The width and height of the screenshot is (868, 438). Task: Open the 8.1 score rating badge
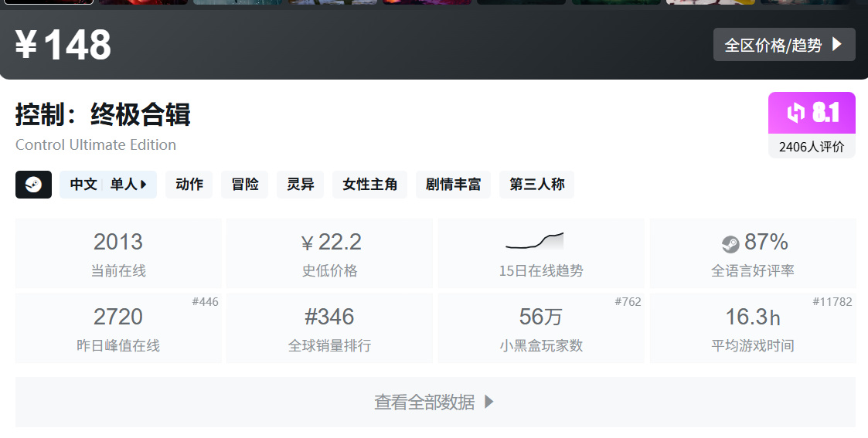pos(812,113)
